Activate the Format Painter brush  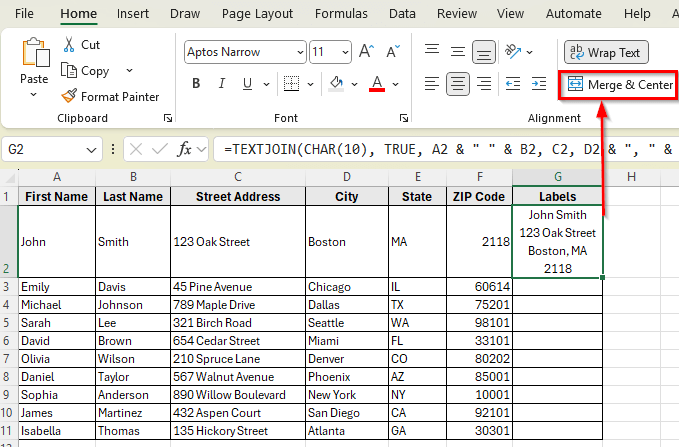pos(110,97)
